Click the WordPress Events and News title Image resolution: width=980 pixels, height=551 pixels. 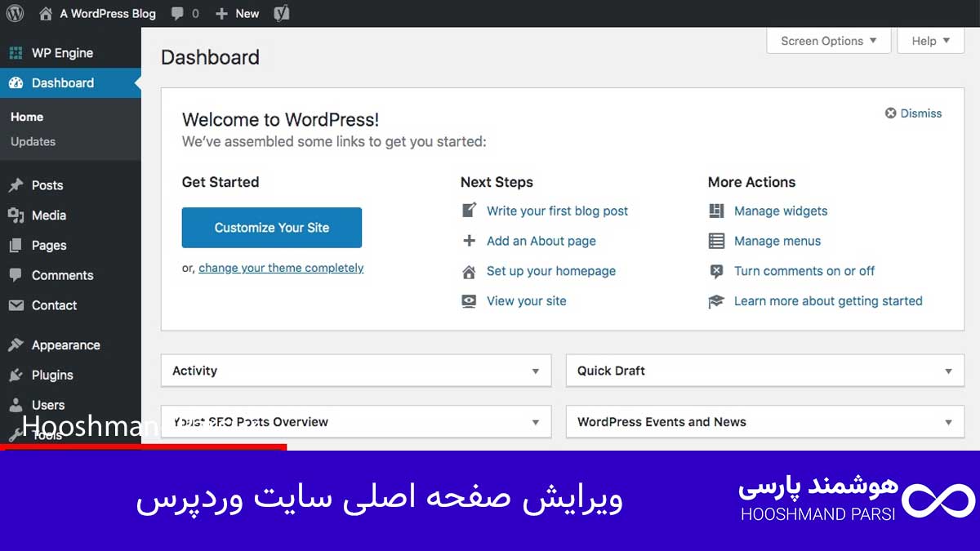(x=661, y=422)
